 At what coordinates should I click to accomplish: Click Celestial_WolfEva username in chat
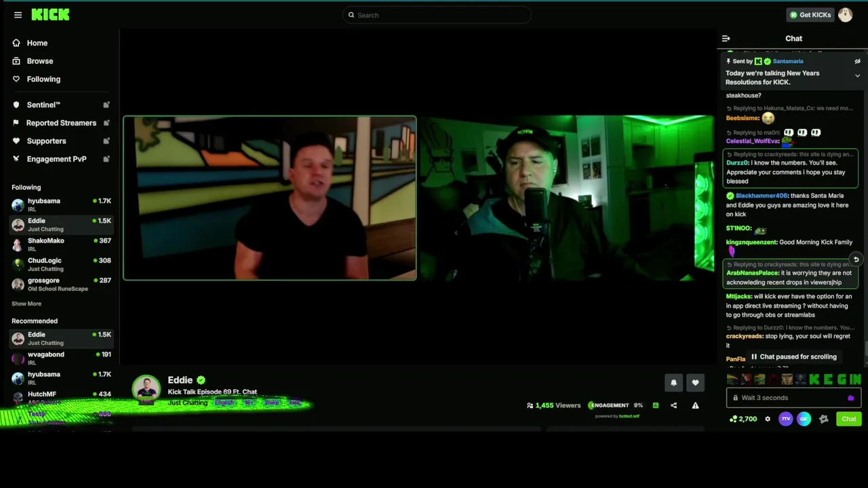pos(753,141)
